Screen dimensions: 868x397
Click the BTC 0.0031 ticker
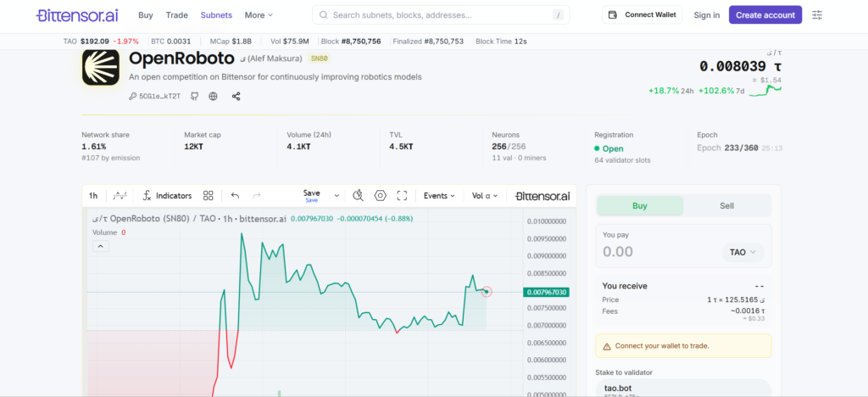tap(171, 41)
